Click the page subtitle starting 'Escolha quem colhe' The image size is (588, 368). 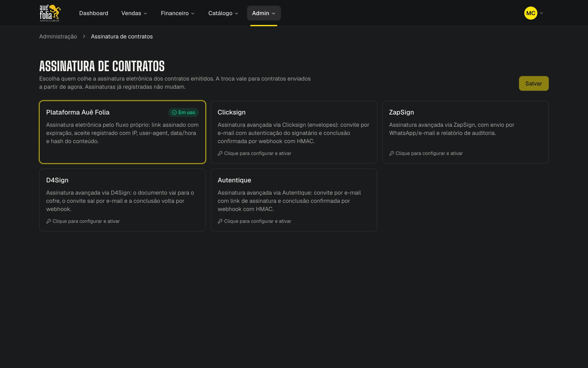click(x=175, y=83)
